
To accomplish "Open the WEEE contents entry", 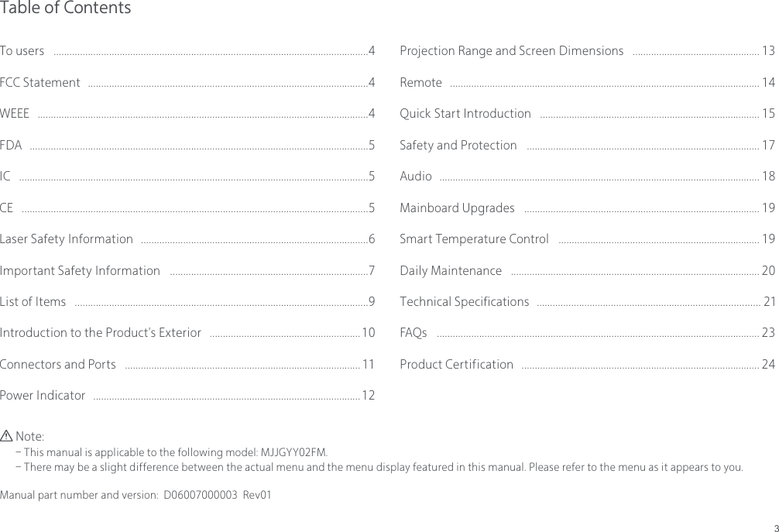I will pyautogui.click(x=15, y=114).
